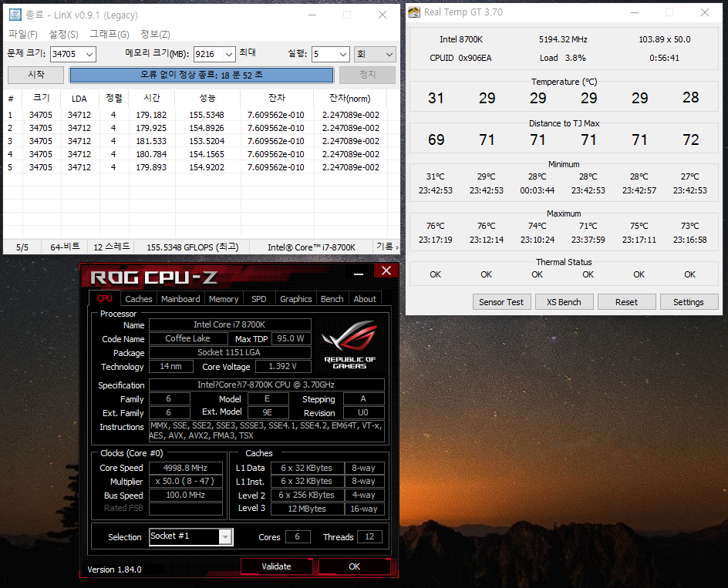The height and width of the screenshot is (588, 728).
Task: Switch to the Mainboard tab in CPU-Z
Action: tap(180, 299)
